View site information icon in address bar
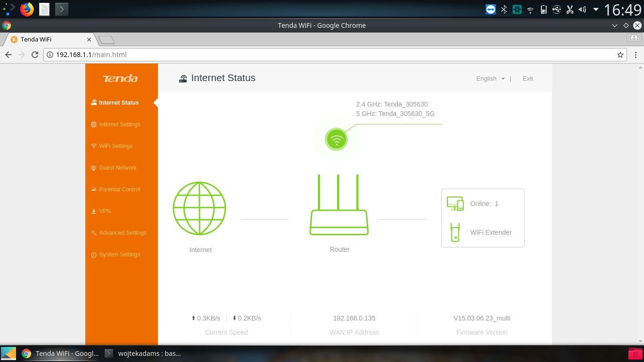 [x=50, y=55]
